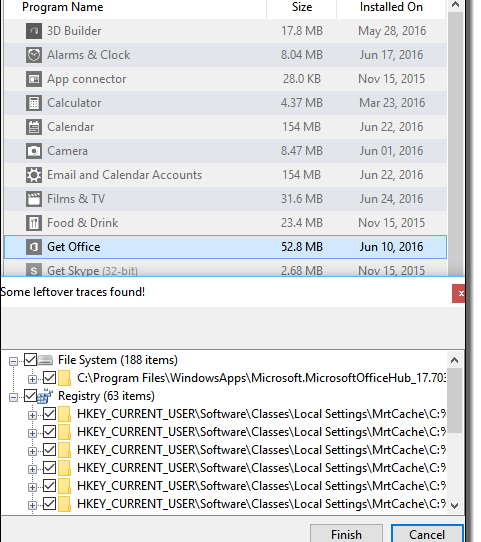Close the leftover traces panel with red X
Screen dimensions: 481x542
[x=459, y=294]
